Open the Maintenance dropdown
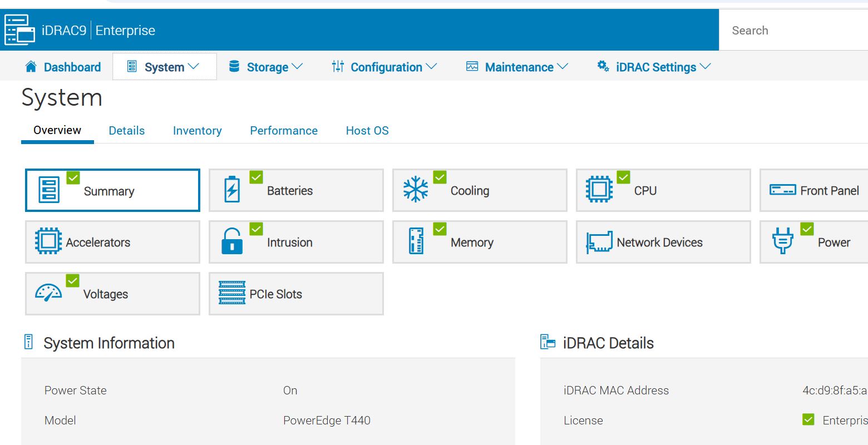Screen dimensions: 868x445 519,67
